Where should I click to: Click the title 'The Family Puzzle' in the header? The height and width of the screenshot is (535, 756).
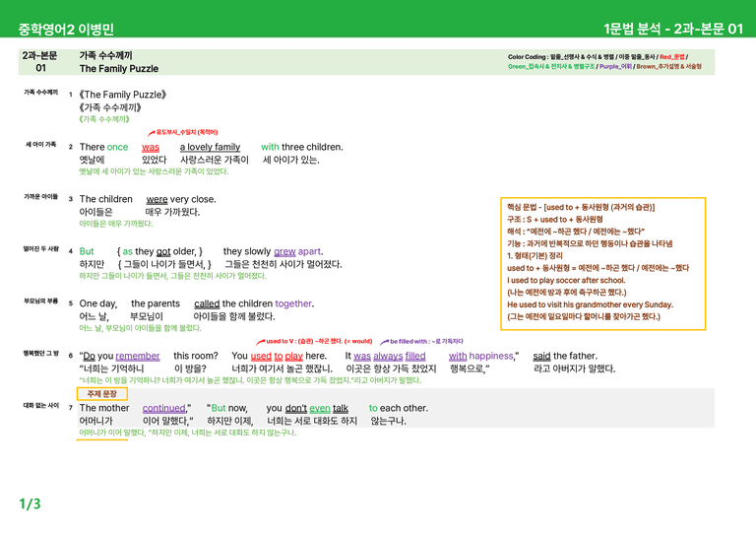(x=119, y=69)
